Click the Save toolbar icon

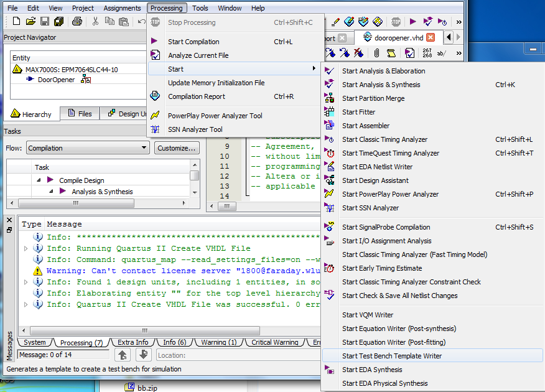coord(45,22)
